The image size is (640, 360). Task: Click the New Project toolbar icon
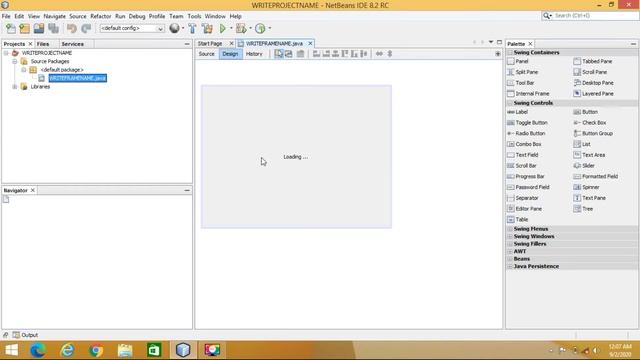point(24,28)
